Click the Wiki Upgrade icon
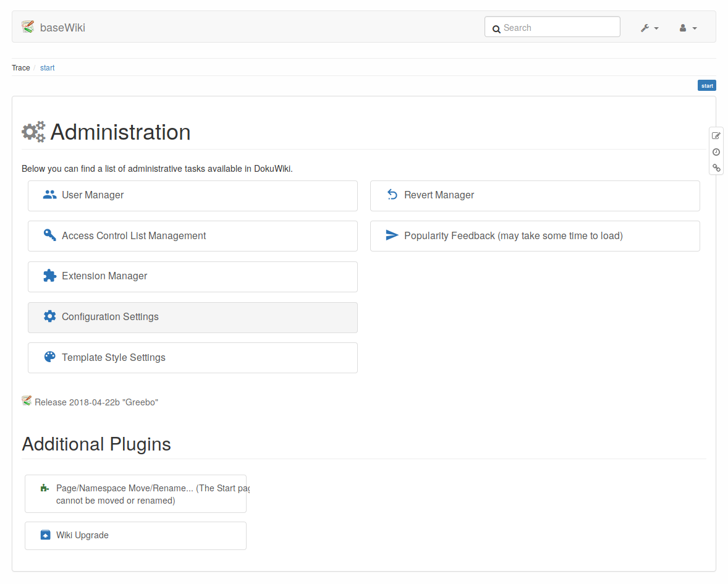728x584 pixels. pos(45,535)
